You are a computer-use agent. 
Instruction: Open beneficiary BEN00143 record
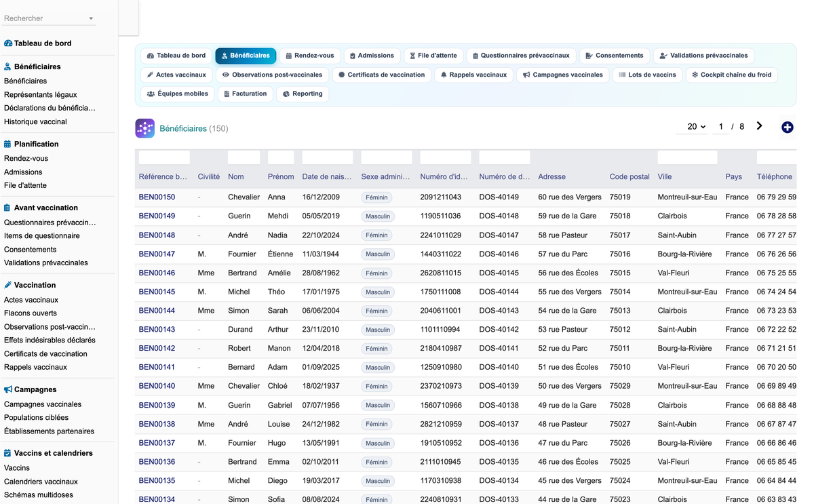pyautogui.click(x=157, y=329)
